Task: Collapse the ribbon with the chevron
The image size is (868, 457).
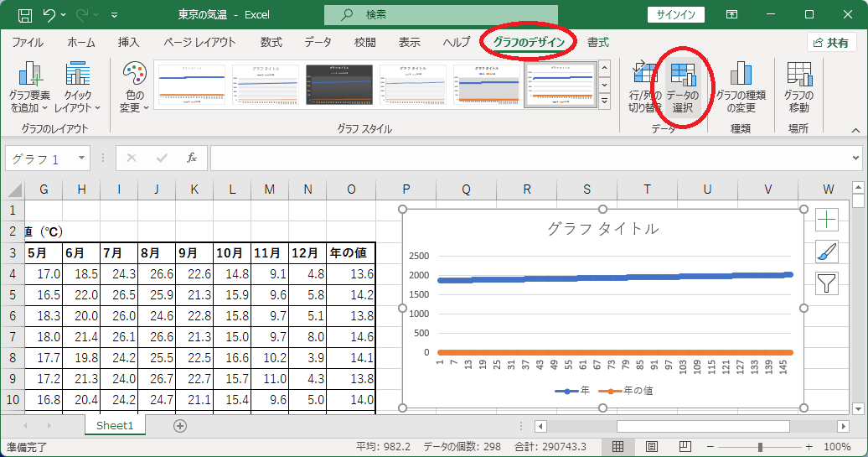Action: 855,130
